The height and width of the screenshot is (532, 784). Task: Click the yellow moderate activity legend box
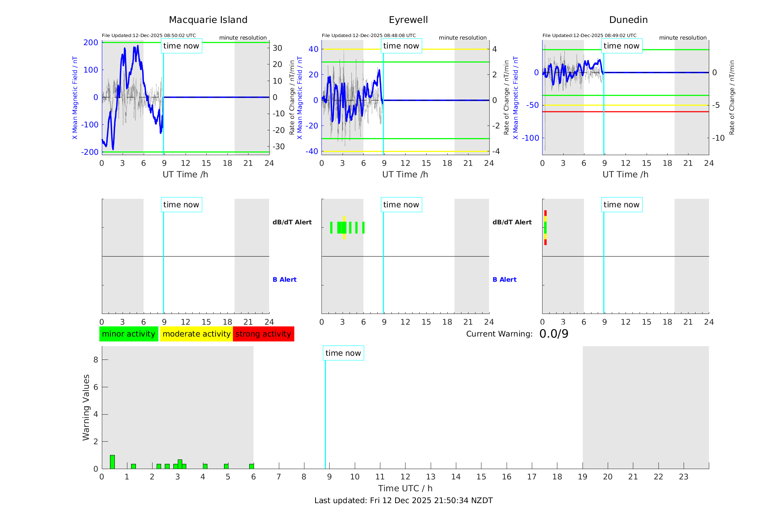(x=196, y=334)
